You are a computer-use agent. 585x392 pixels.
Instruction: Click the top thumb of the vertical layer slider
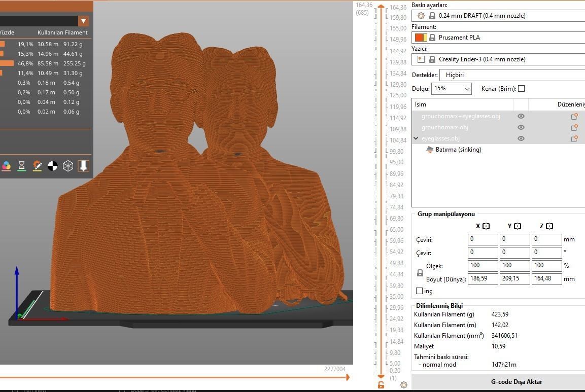(x=381, y=7)
